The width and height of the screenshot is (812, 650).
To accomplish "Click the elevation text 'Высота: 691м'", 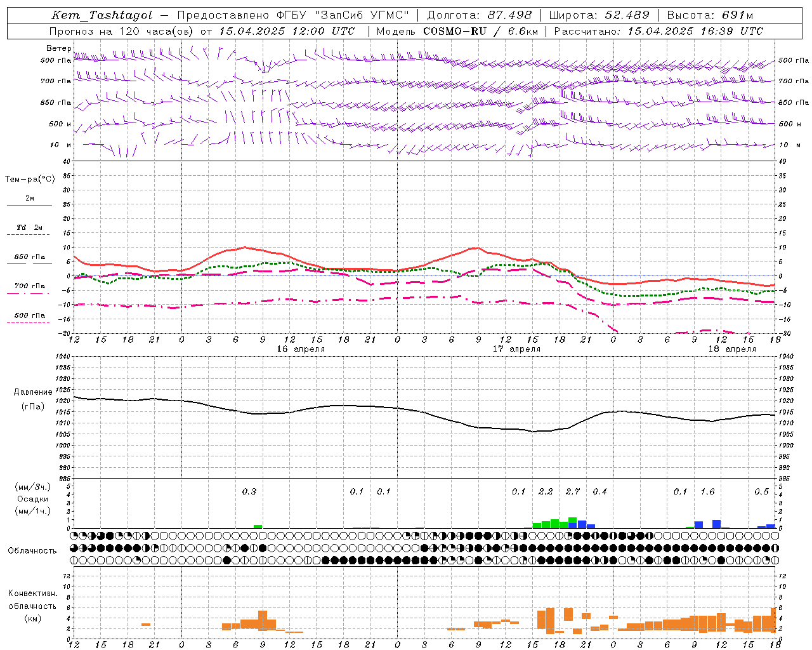I will 710,16.
